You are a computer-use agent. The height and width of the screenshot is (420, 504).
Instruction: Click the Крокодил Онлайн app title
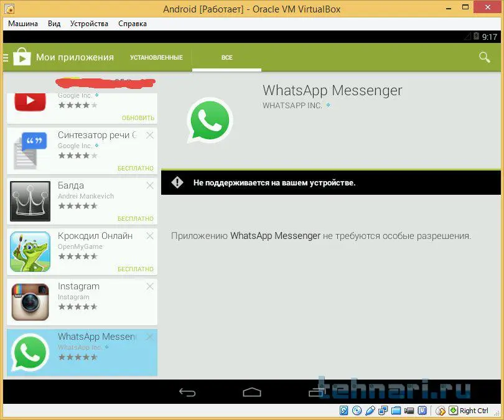(x=95, y=236)
